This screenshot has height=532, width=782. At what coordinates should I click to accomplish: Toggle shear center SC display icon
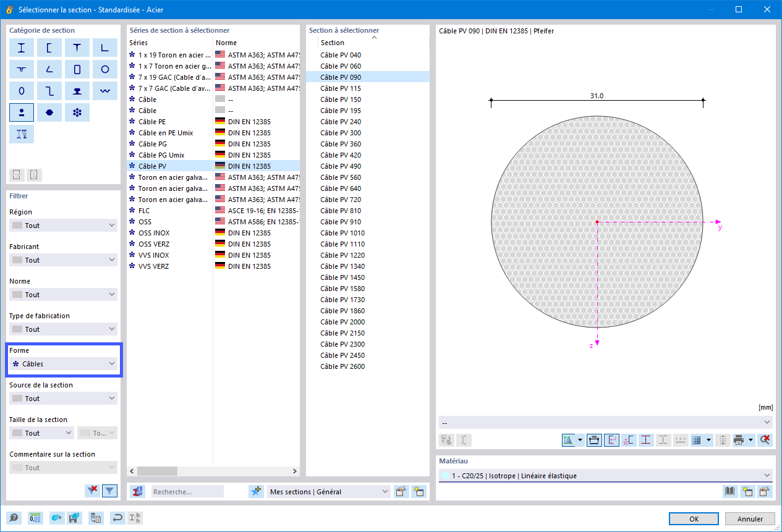tap(629, 440)
